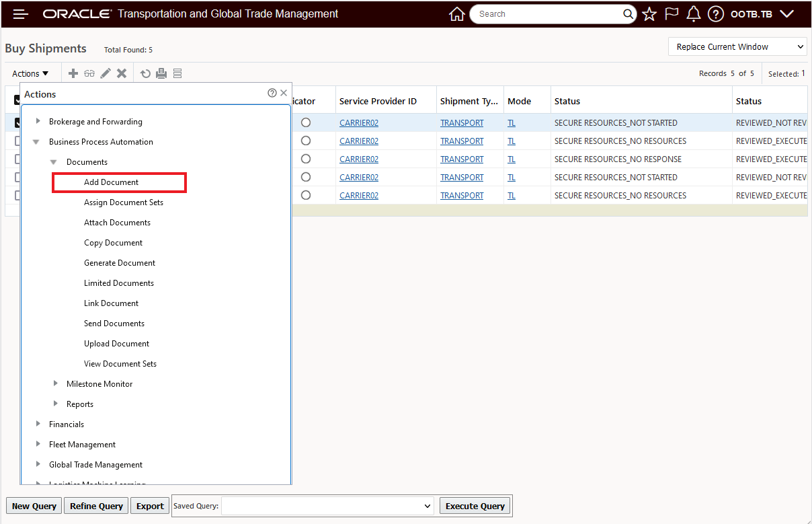Click the Execute Query button
The image size is (812, 524).
(x=475, y=506)
